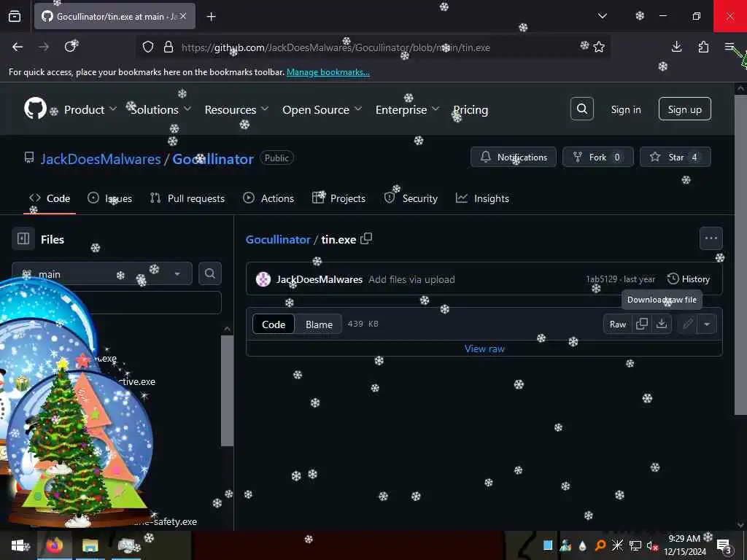Open File Explorer from the taskbar

(90, 545)
